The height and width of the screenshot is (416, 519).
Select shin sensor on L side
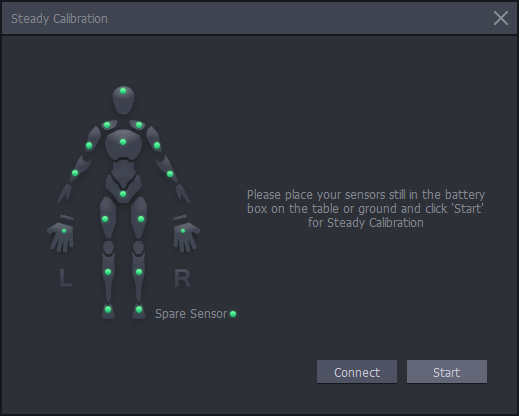108,272
